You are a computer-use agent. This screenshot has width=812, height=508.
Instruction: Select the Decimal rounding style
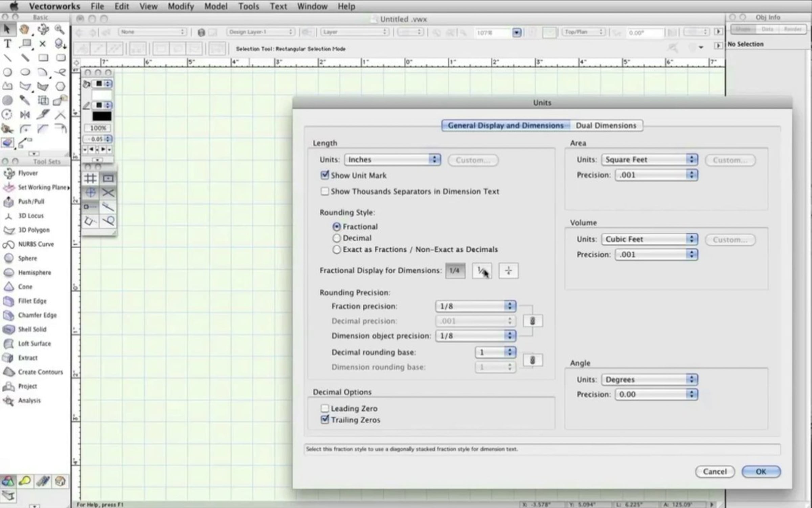pos(336,238)
